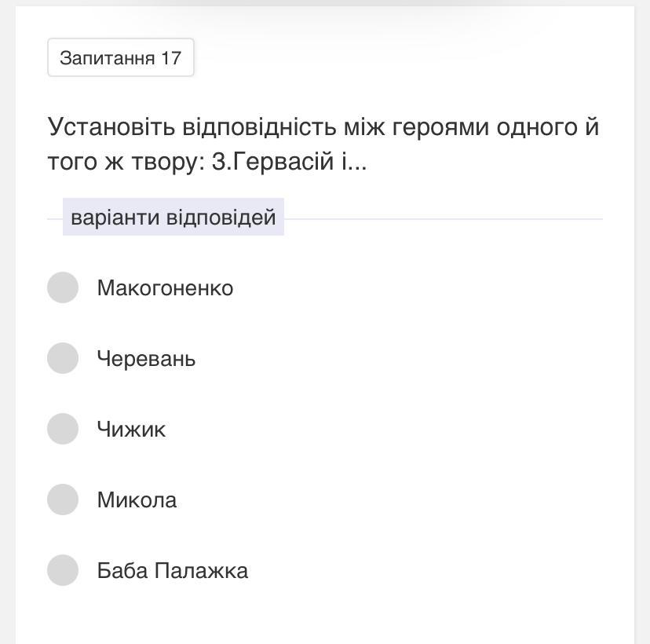
Task: Click the Макогоненко answer text
Action: point(165,287)
